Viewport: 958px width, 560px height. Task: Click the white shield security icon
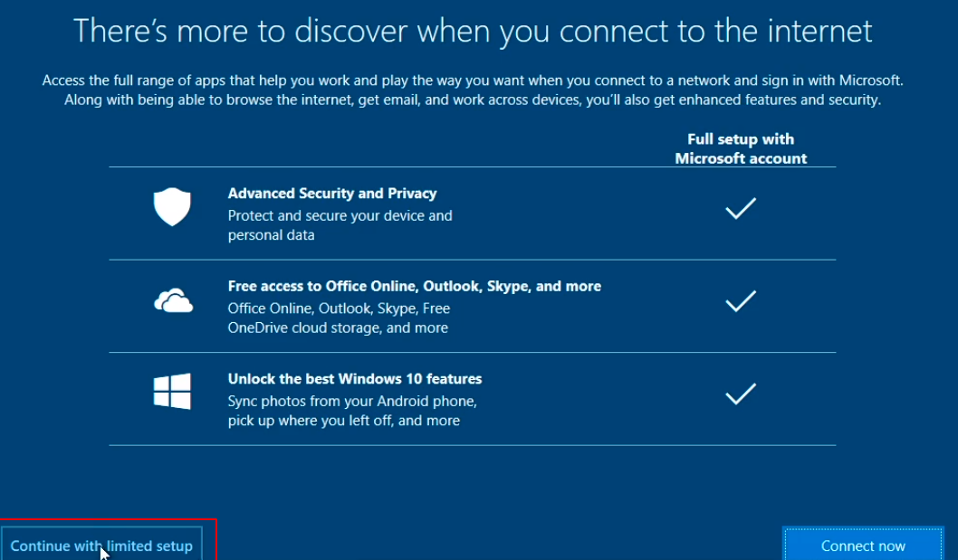click(x=172, y=207)
